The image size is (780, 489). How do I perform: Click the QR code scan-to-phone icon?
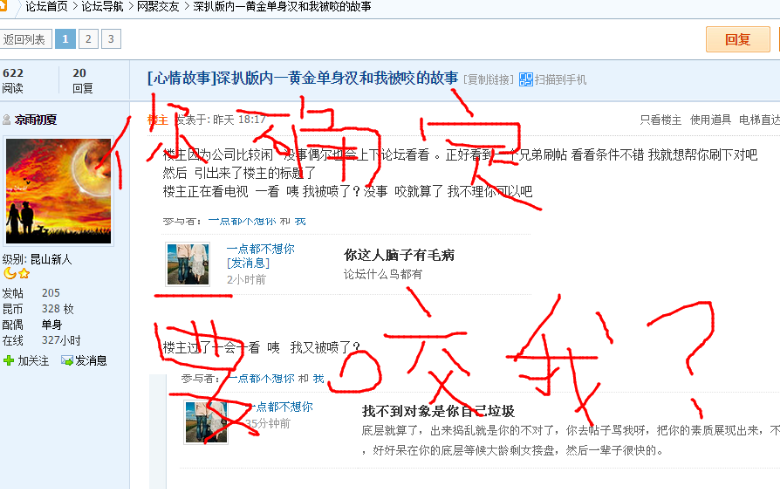(x=526, y=79)
